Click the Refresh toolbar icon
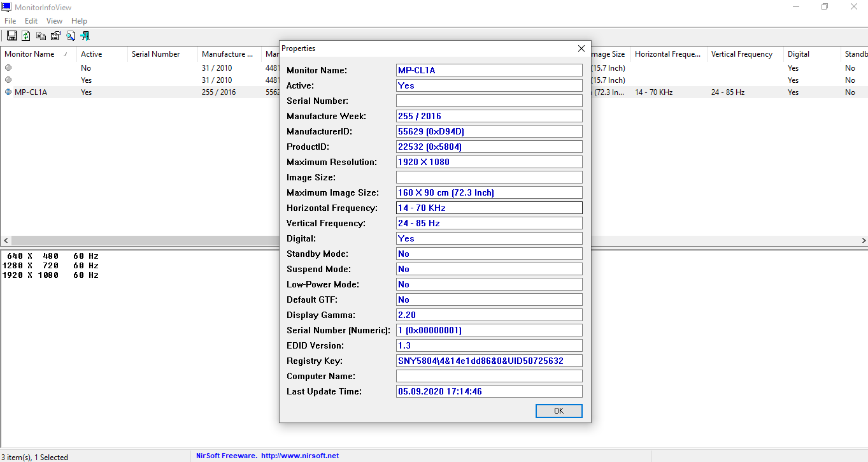 coord(26,36)
